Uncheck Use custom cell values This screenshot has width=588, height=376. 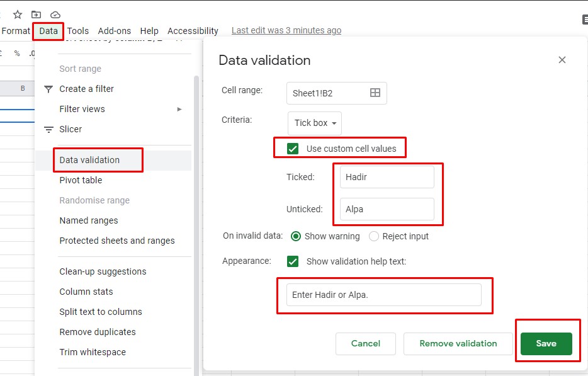coord(293,149)
